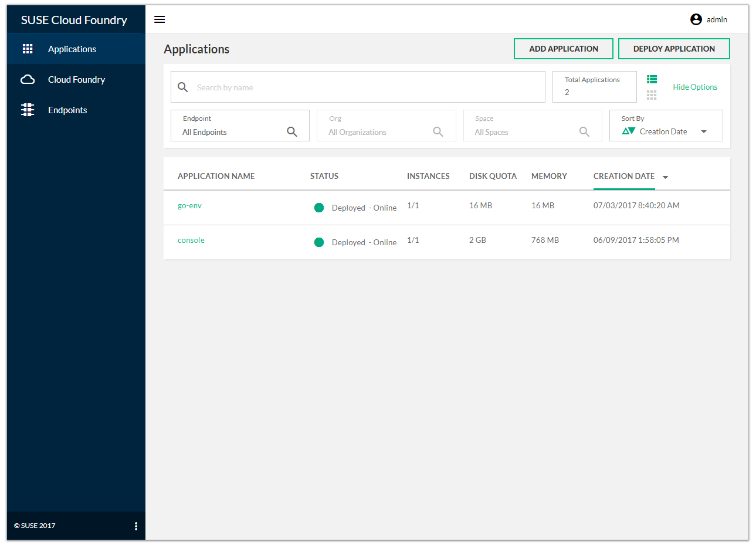Sort by the CREATION DATE column header

click(624, 176)
